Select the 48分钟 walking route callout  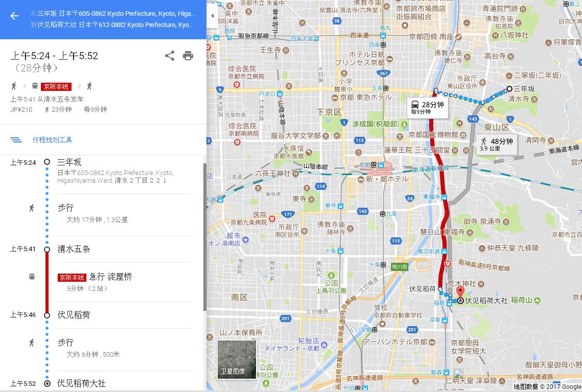(497, 144)
